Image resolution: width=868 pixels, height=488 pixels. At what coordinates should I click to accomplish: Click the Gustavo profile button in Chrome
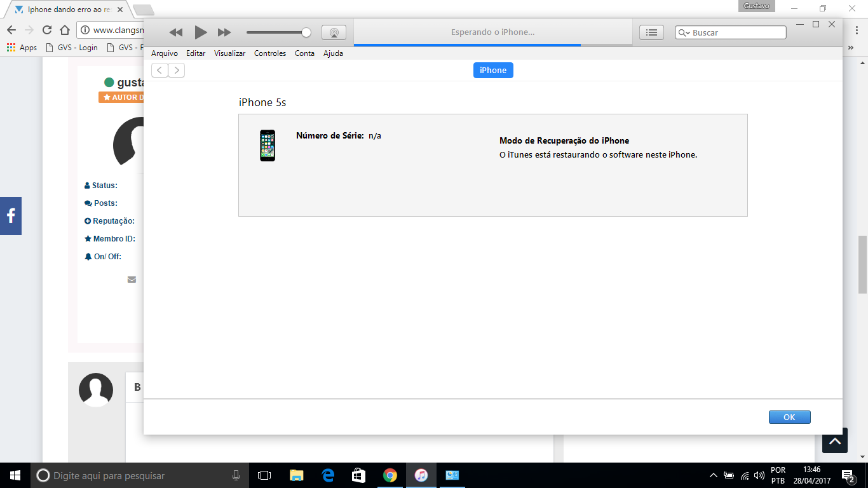(757, 6)
